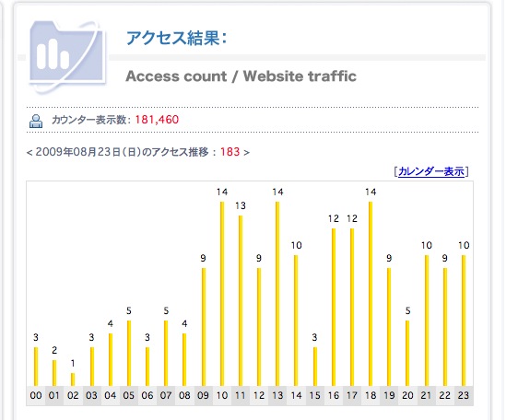Click the value 2 above hour 01 bar
Image resolution: width=518 pixels, height=420 pixels.
[x=54, y=350]
